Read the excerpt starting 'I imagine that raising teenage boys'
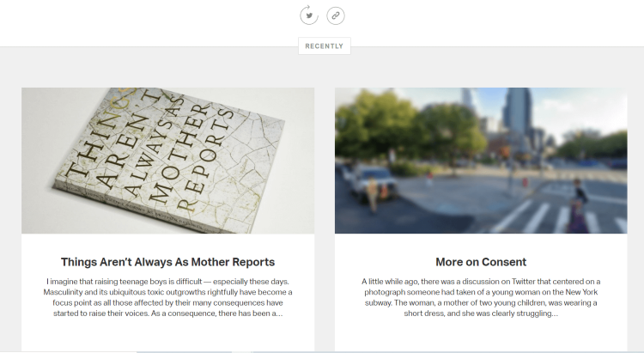644x353 pixels. pyautogui.click(x=168, y=297)
